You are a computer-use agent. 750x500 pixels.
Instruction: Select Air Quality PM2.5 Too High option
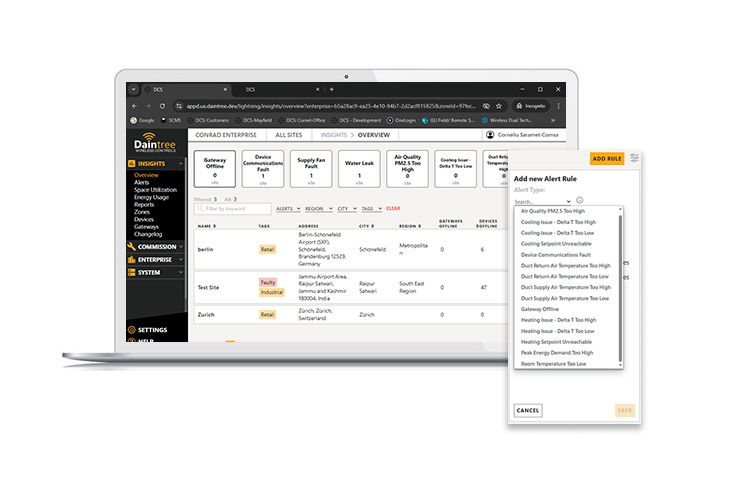(x=553, y=211)
